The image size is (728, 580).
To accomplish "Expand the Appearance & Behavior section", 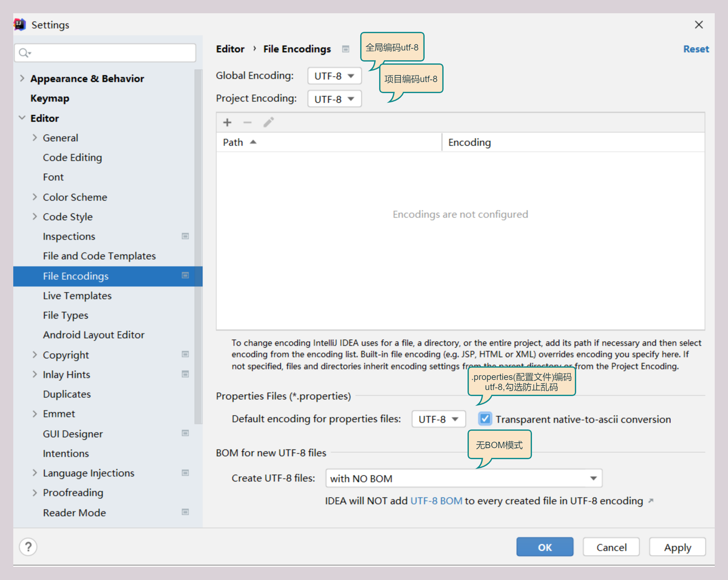I will 22,78.
